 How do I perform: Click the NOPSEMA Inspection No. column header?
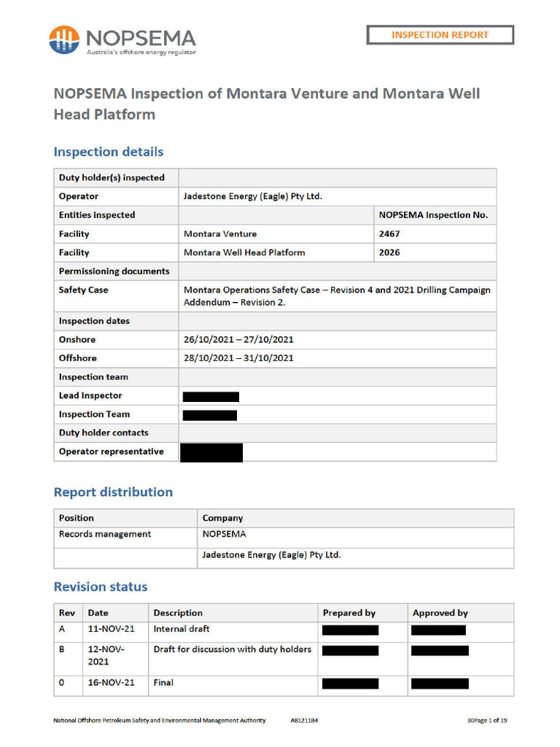[433, 215]
